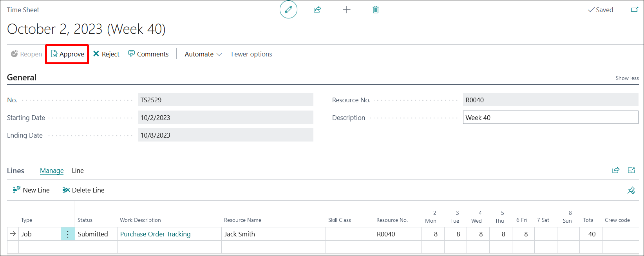
Task: Open the Purchase Order Tracking link
Action: point(155,234)
